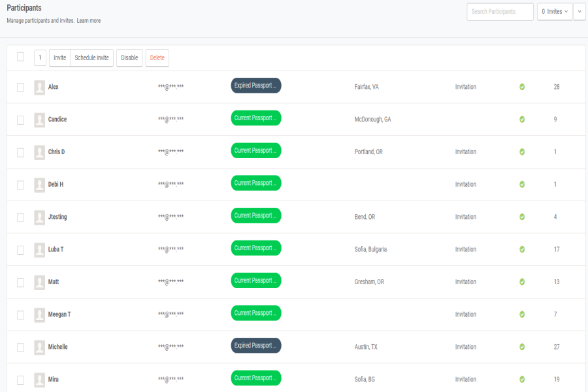Click Luba T's avatar icon

pyautogui.click(x=39, y=250)
